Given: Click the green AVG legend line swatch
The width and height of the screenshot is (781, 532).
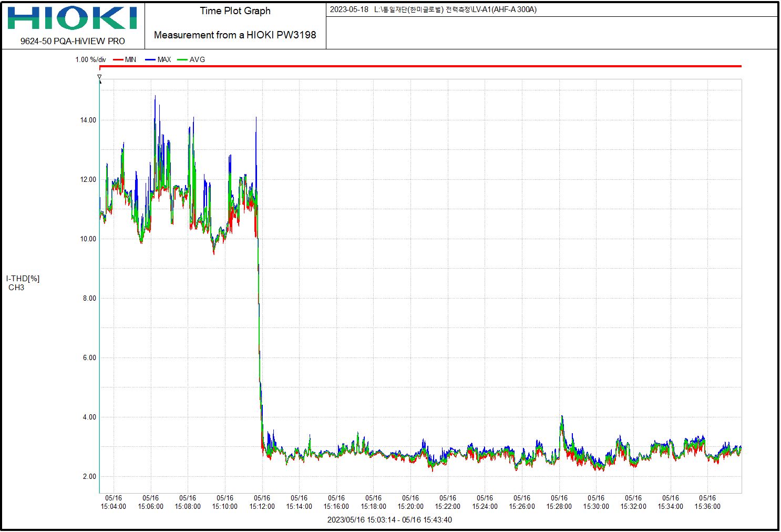Looking at the screenshot, I should (x=182, y=60).
